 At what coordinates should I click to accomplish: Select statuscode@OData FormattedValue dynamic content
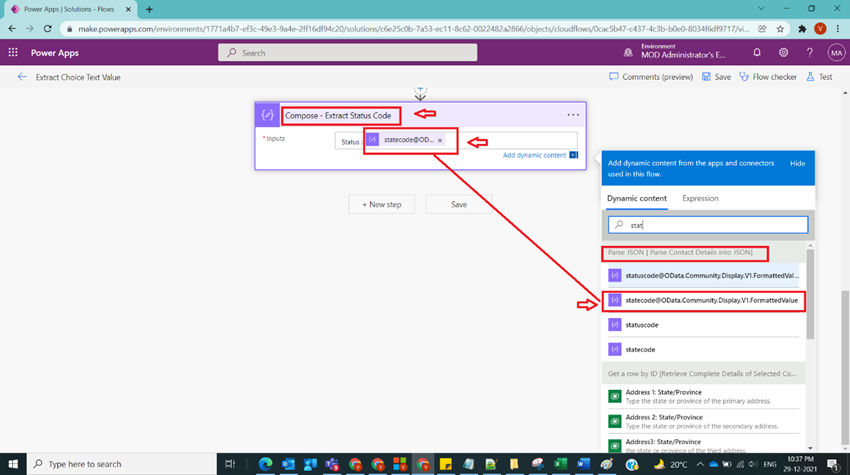click(704, 275)
